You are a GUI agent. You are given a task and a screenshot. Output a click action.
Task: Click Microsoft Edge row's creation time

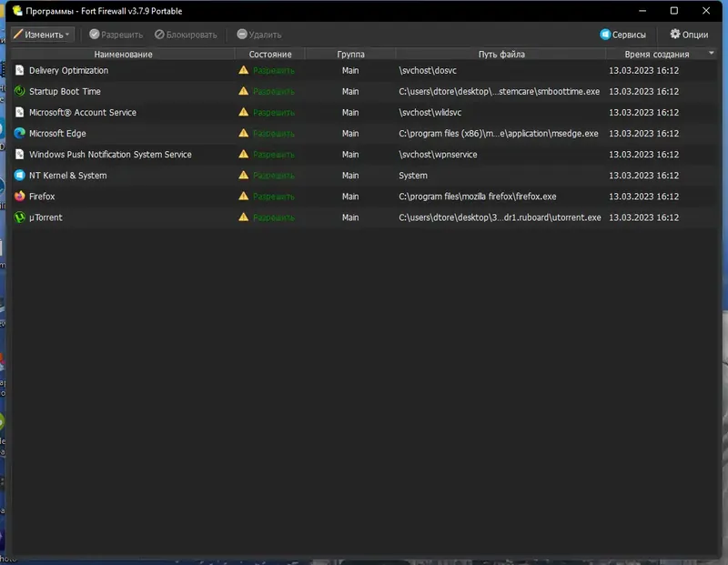(x=643, y=134)
